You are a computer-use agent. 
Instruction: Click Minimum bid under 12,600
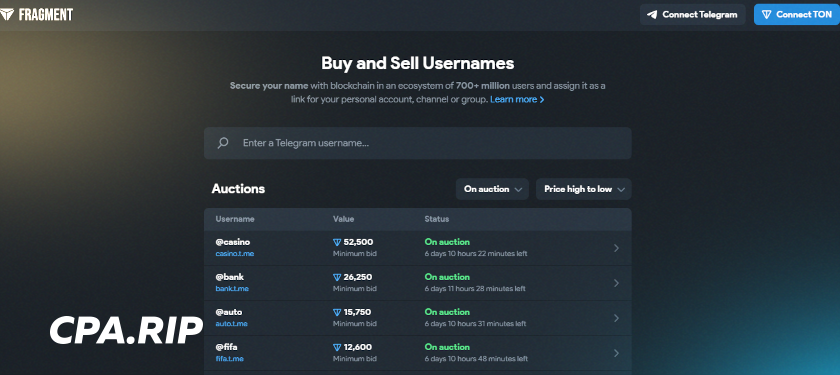click(355, 359)
